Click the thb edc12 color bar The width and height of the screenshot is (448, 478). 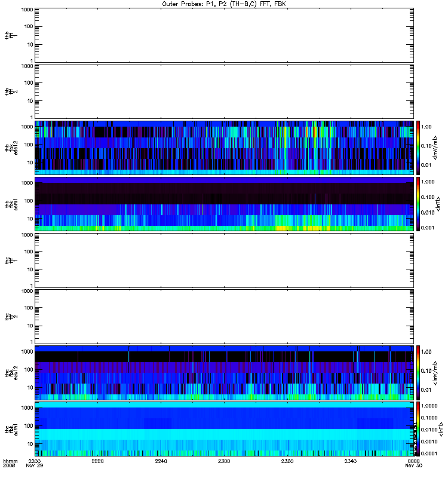418,148
